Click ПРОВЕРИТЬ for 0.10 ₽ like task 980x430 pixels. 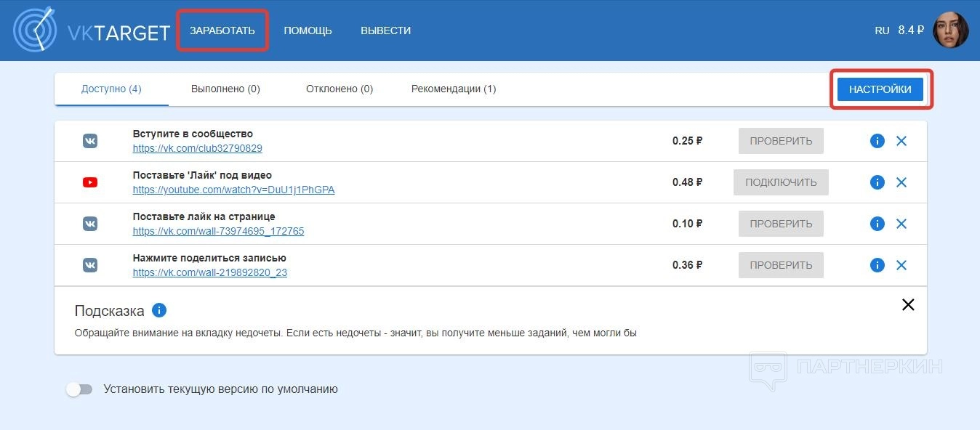[781, 224]
